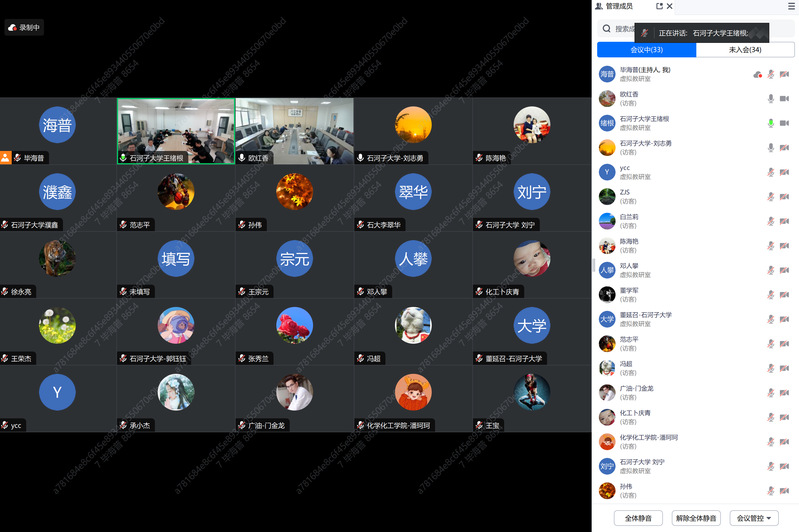
Task: Click the search icon in member list
Action: (607, 29)
